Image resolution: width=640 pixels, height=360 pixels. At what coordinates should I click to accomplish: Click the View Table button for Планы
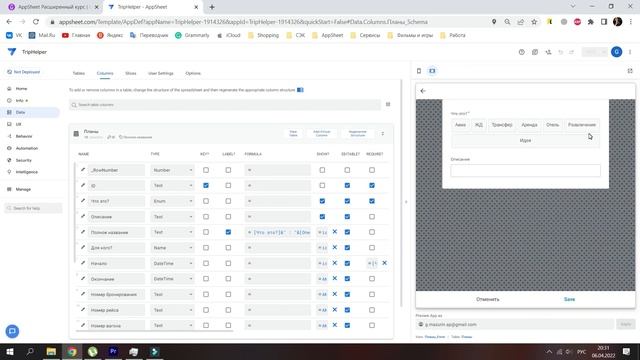(293, 133)
